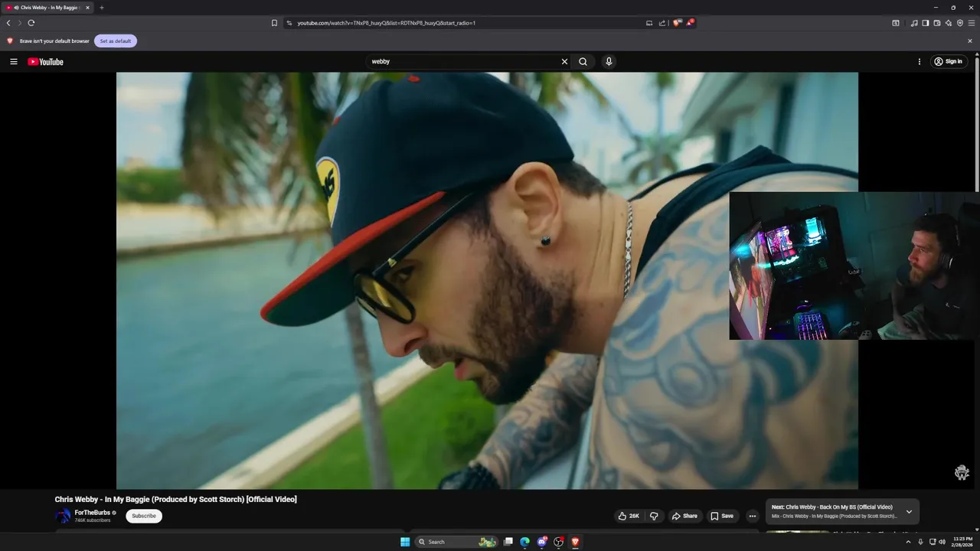This screenshot has width=980, height=551.
Task: Start voice search with the microphone
Action: point(609,61)
